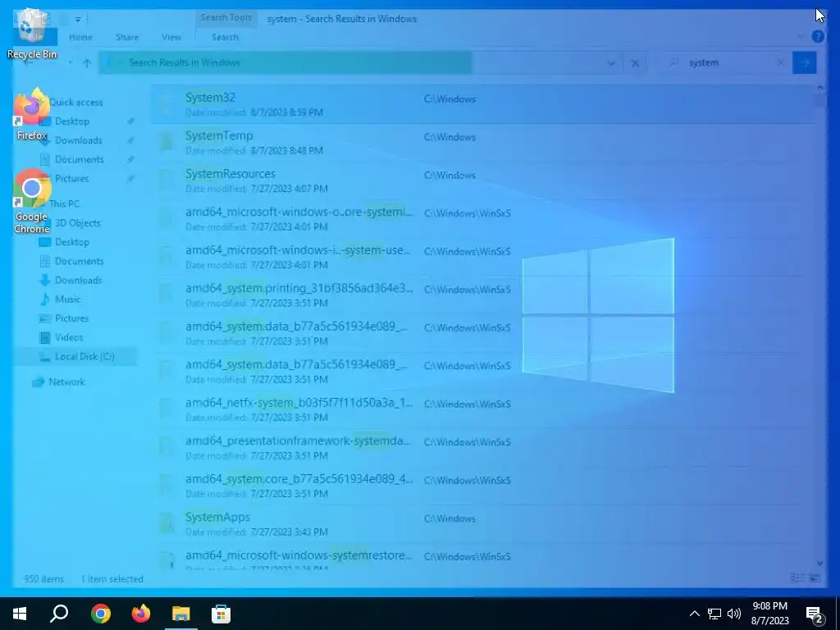Click the blue search go arrow
This screenshot has height=630, width=840.
tap(804, 62)
